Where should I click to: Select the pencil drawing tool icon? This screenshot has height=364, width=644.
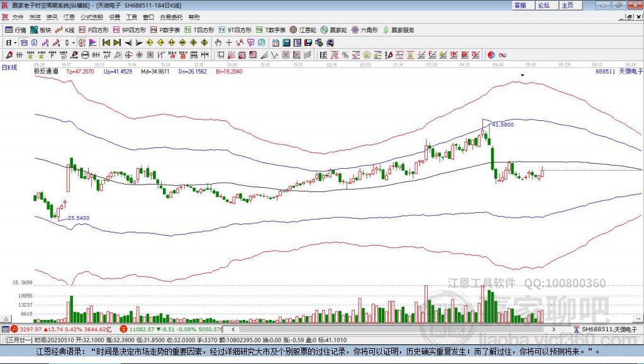point(9,55)
